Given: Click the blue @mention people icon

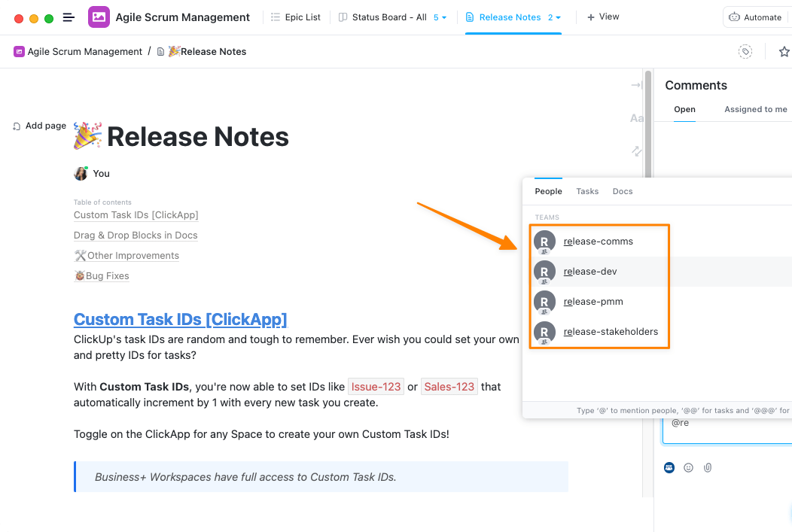Looking at the screenshot, I should [669, 467].
